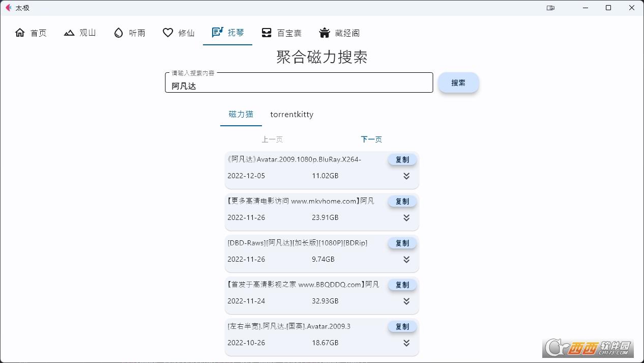Minimize the 太极 window
Image resolution: width=644 pixels, height=363 pixels.
point(585,8)
